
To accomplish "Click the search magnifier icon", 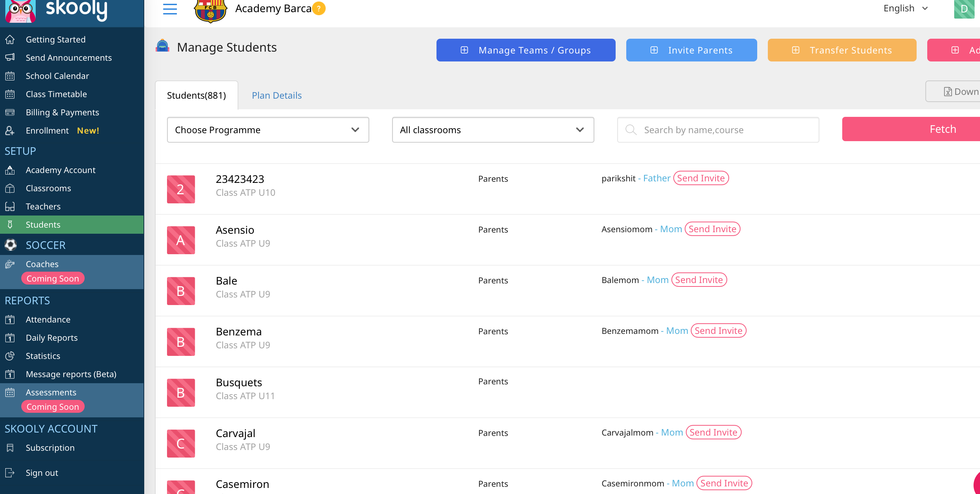I will point(631,130).
